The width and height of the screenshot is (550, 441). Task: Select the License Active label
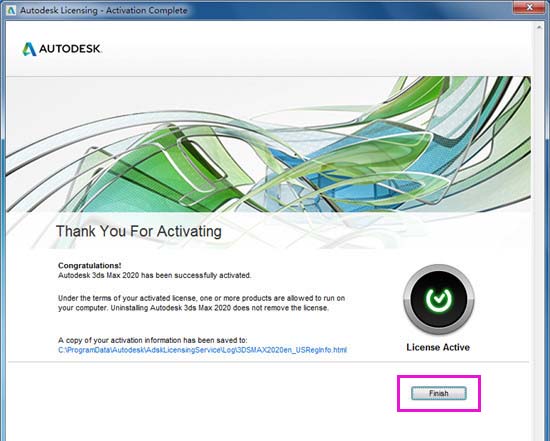coord(438,347)
